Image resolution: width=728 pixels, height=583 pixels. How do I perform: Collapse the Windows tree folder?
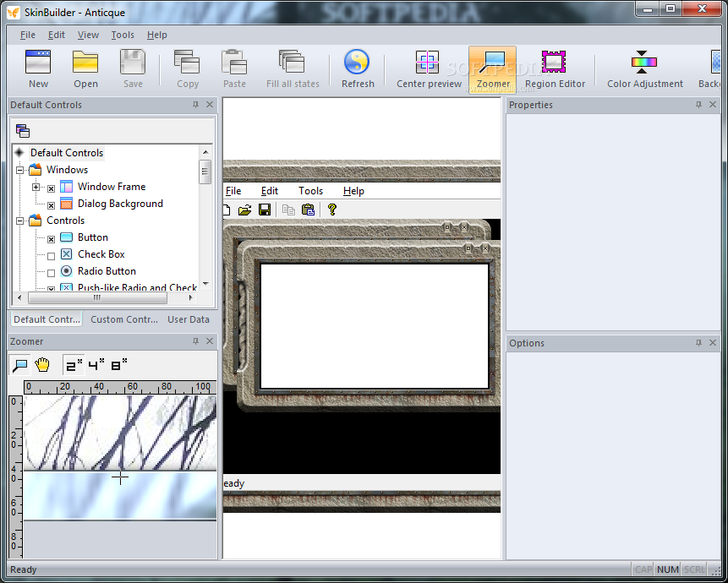(x=19, y=170)
